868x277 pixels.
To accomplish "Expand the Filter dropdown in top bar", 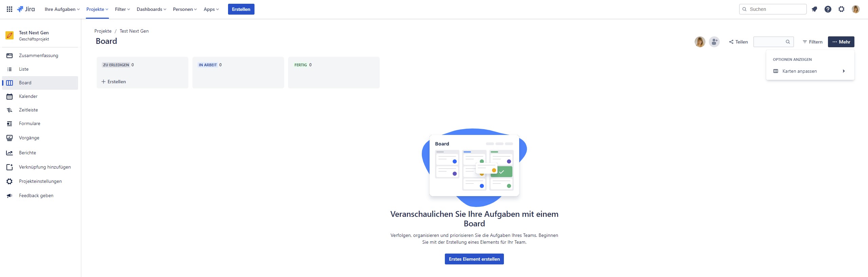I will (x=122, y=9).
